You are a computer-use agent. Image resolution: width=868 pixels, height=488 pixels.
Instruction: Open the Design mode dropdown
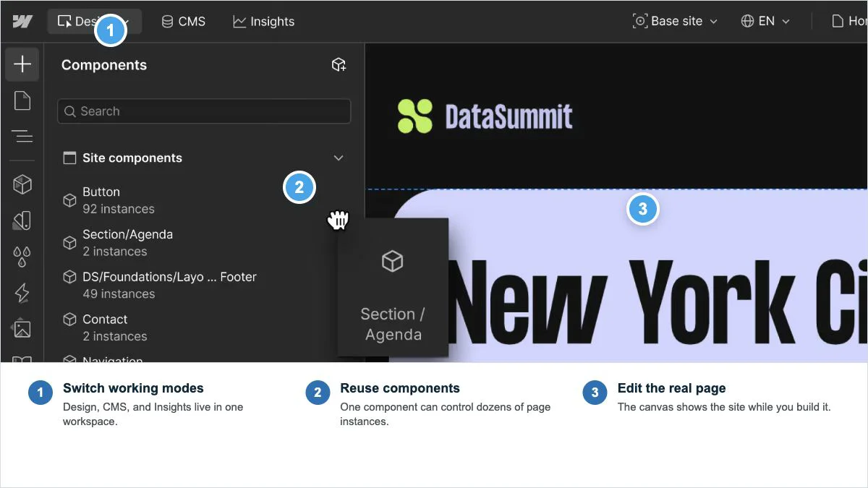click(x=94, y=21)
